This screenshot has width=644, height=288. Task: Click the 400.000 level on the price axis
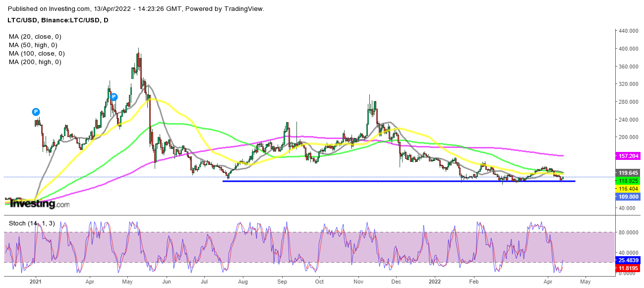628,49
